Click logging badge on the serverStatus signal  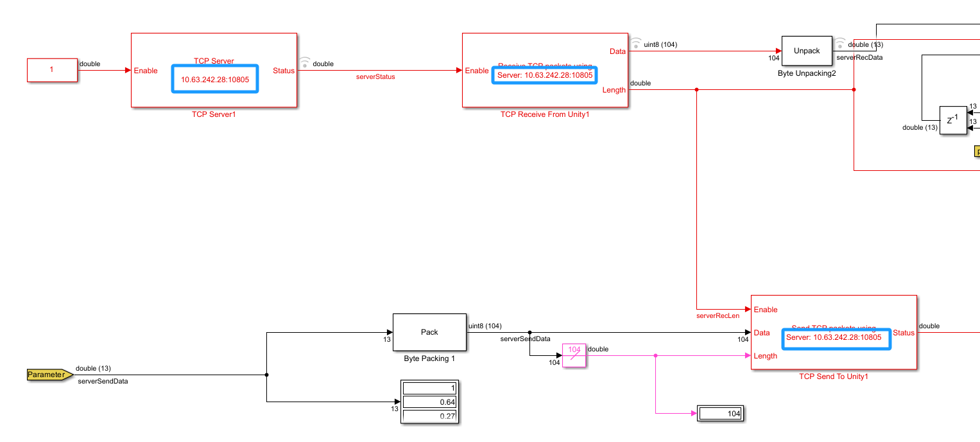305,62
